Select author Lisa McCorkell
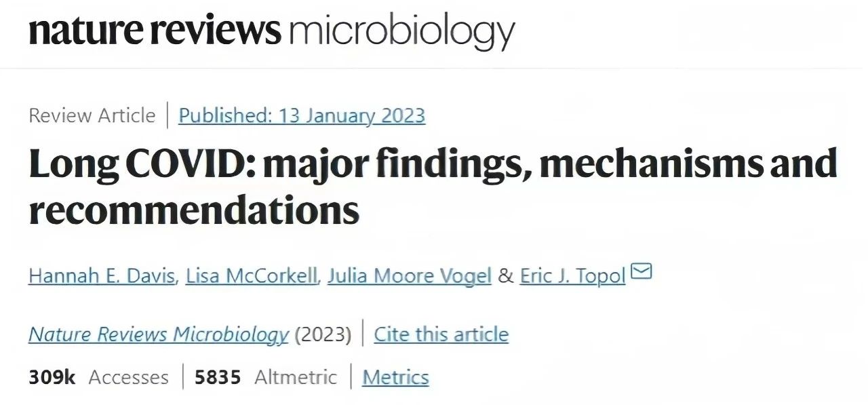 [x=252, y=276]
